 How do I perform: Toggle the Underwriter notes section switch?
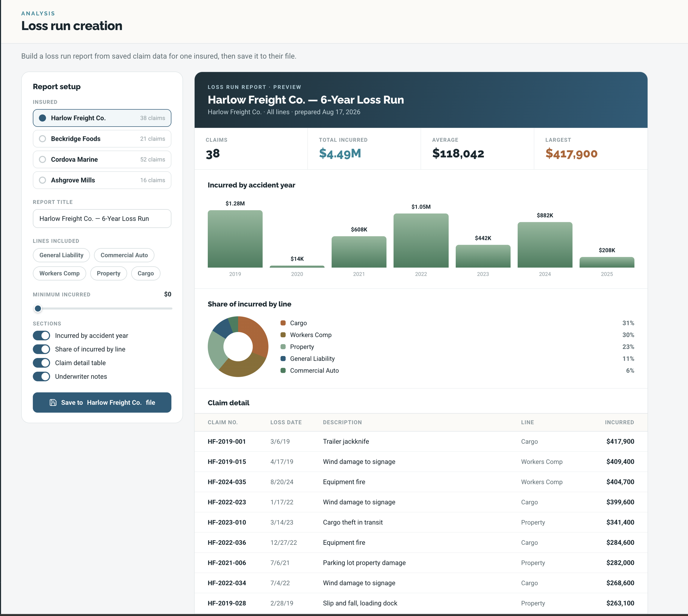tap(41, 376)
